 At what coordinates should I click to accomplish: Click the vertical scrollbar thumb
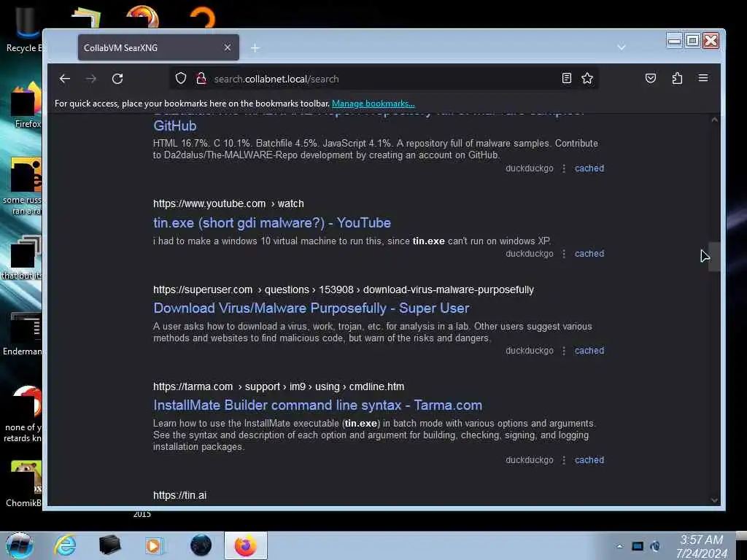[714, 257]
